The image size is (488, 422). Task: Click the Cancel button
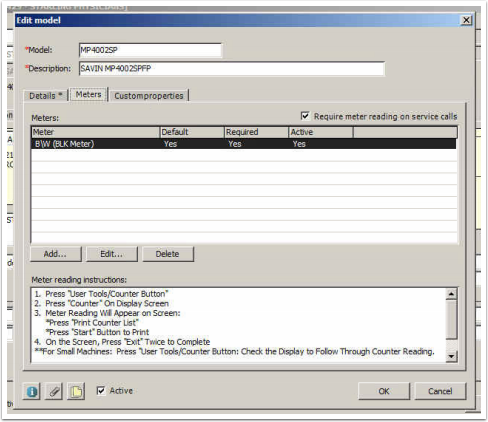[x=440, y=391]
